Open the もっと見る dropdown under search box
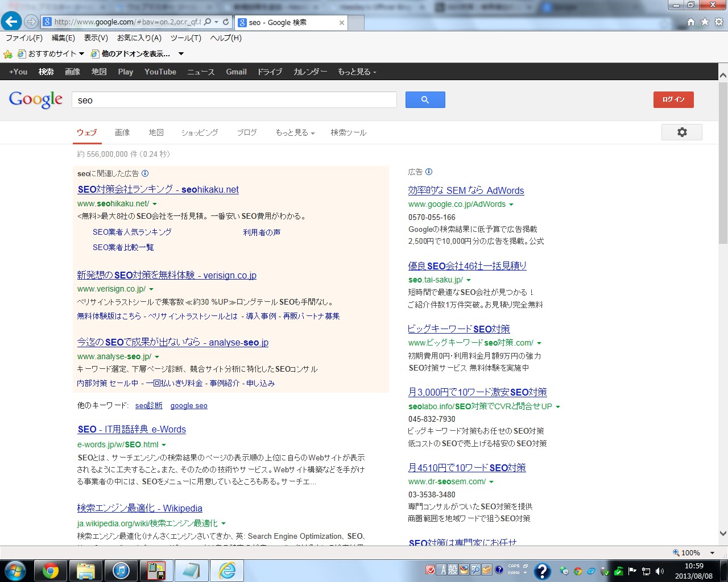 pyautogui.click(x=295, y=132)
